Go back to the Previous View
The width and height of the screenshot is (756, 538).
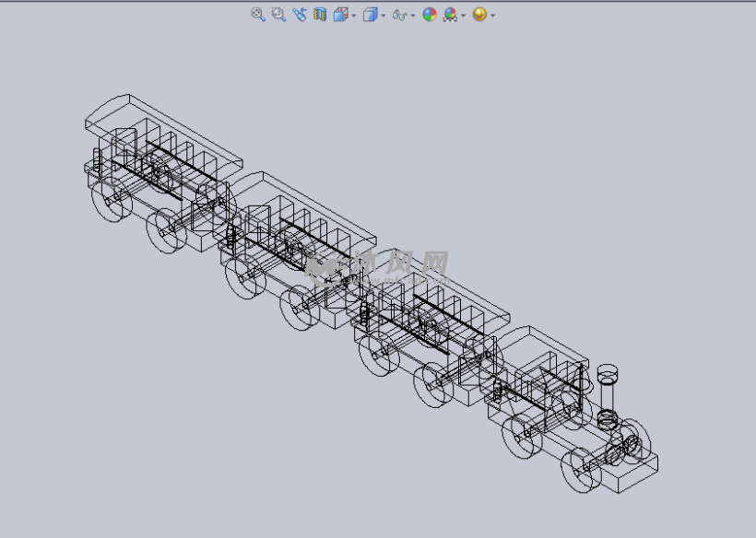pyautogui.click(x=300, y=15)
